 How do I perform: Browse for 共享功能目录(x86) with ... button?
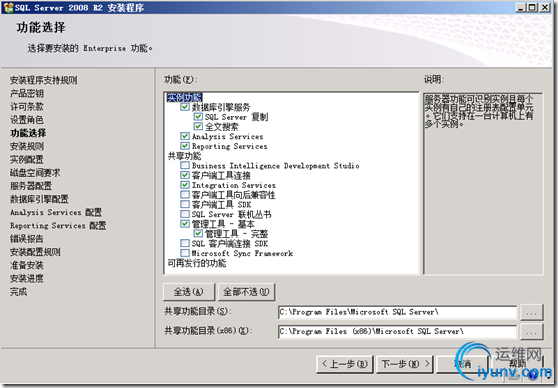pos(531,331)
